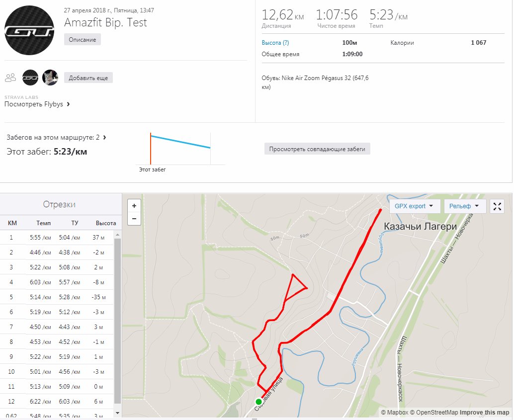The image size is (514, 420).
Task: Click the group of athletes icon
Action: pos(10,78)
